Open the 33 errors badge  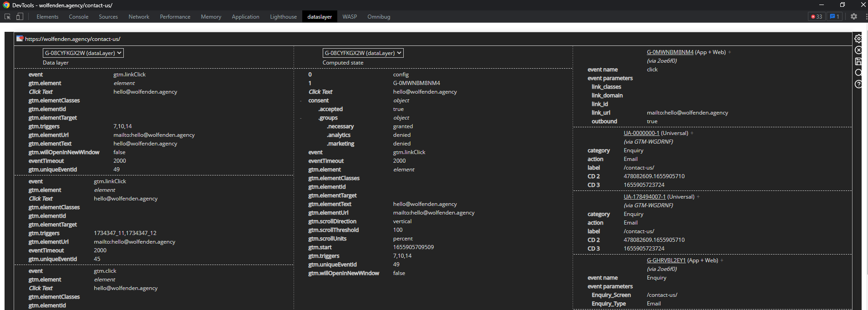pyautogui.click(x=817, y=16)
